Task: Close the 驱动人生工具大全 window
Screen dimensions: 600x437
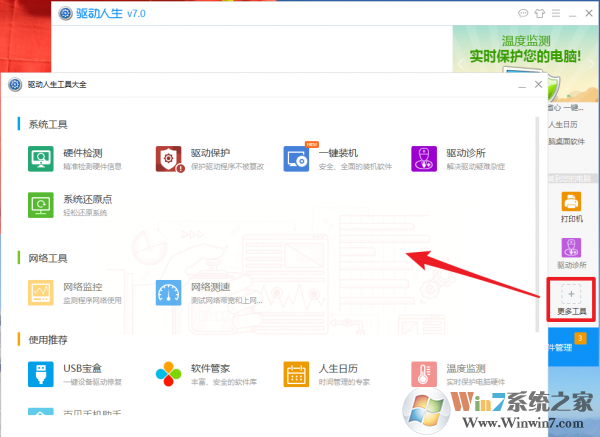Action: pos(538,85)
